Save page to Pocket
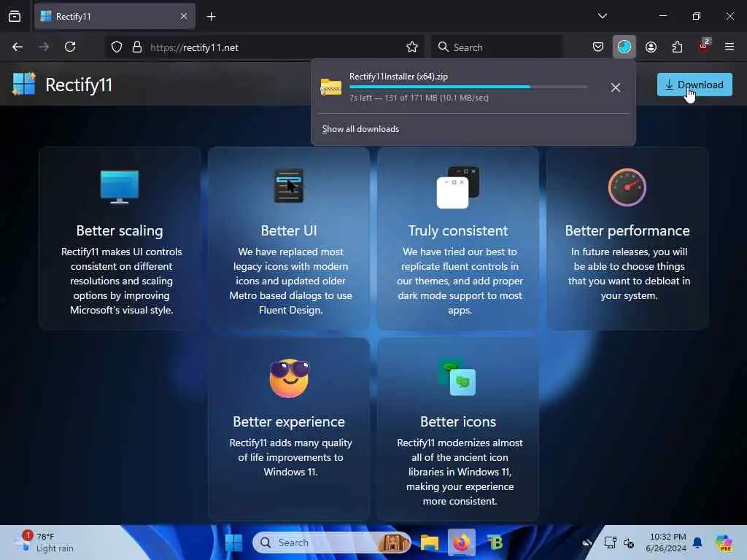The width and height of the screenshot is (747, 560). point(598,47)
